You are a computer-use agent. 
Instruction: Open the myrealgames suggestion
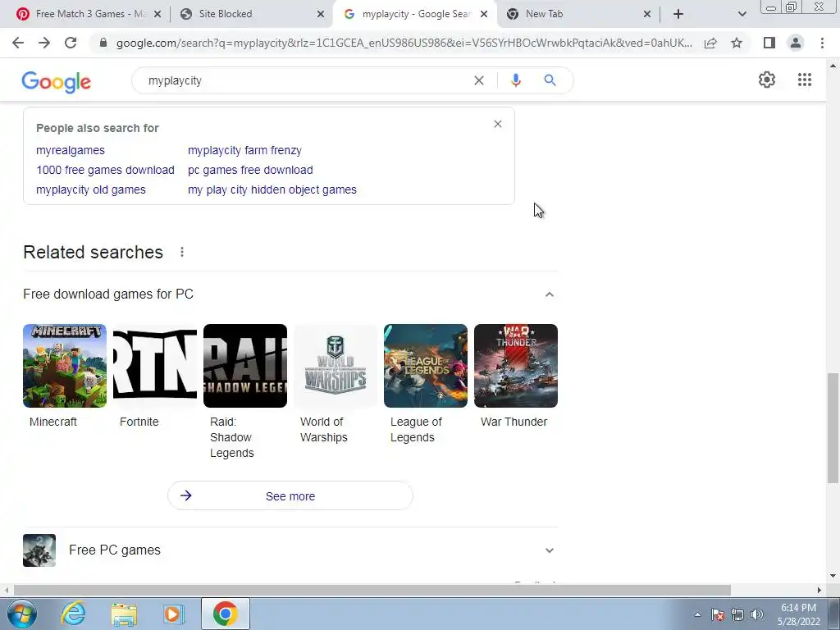71,151
